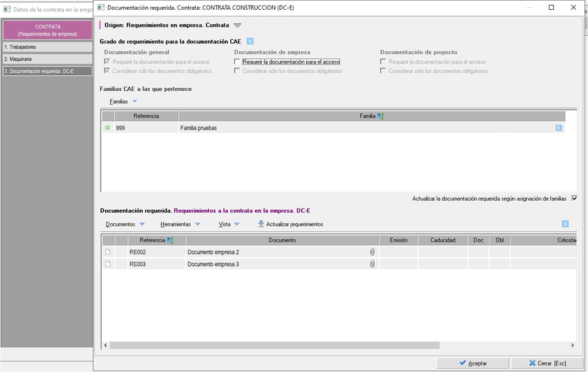Open the Familias dropdown menu
The width and height of the screenshot is (588, 372).
tap(123, 102)
